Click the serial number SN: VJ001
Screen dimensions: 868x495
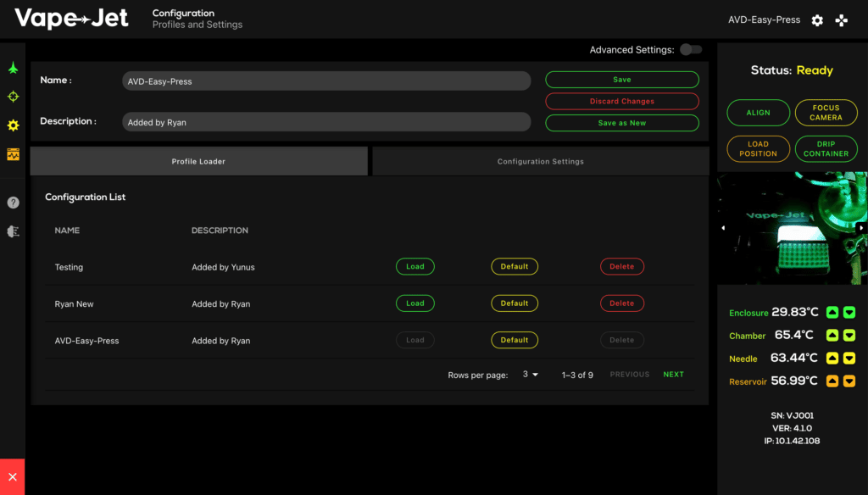click(x=793, y=415)
